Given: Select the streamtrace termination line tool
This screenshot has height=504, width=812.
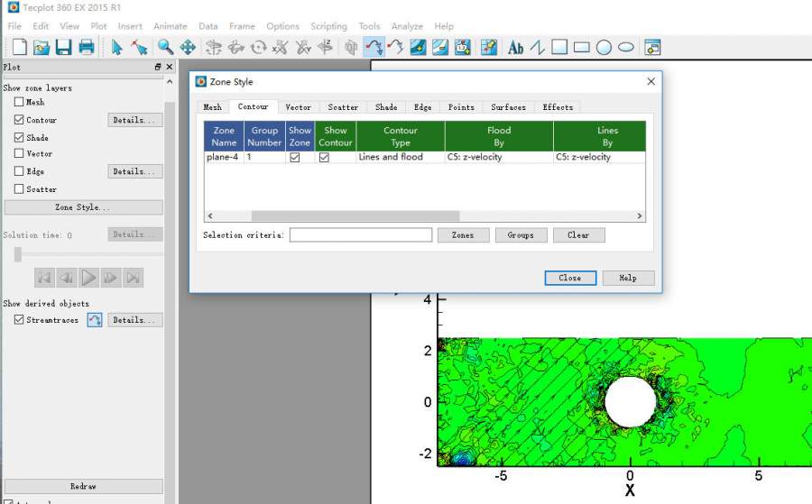Looking at the screenshot, I should (396, 48).
